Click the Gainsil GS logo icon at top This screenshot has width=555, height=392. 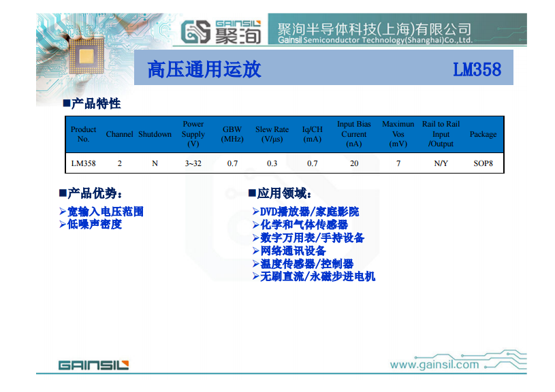[197, 31]
